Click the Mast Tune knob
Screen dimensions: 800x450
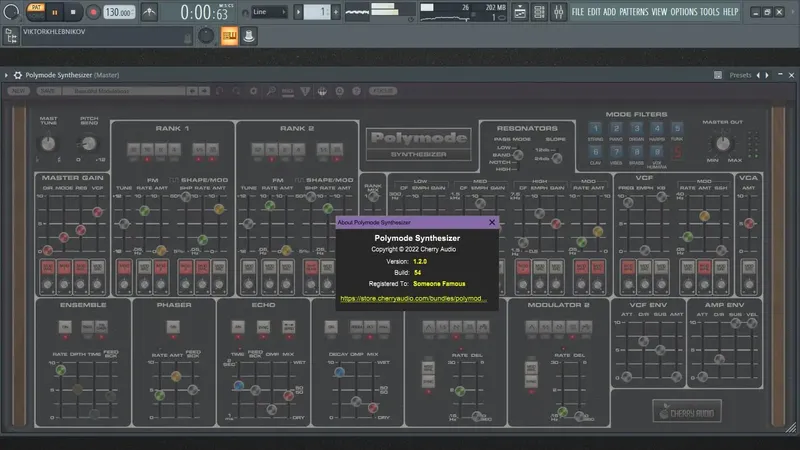pyautogui.click(x=48, y=143)
